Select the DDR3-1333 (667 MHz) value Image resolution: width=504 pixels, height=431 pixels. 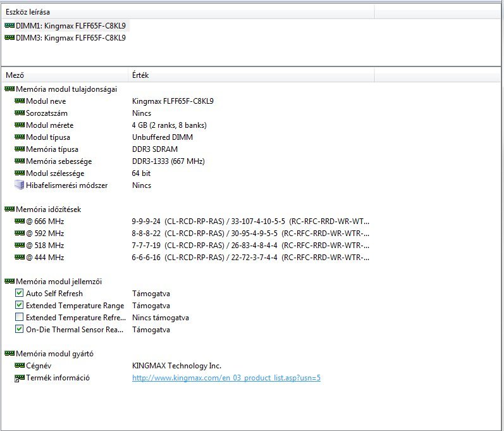click(x=168, y=161)
